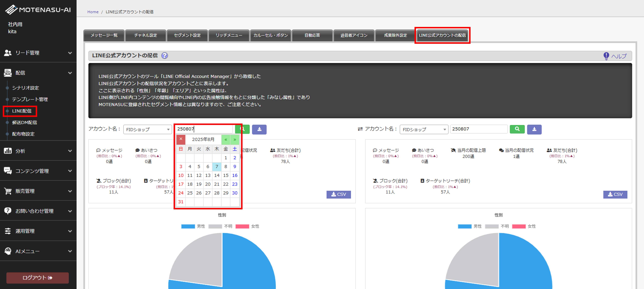Close the calendar with red X button
This screenshot has height=289, width=644.
pyautogui.click(x=181, y=139)
